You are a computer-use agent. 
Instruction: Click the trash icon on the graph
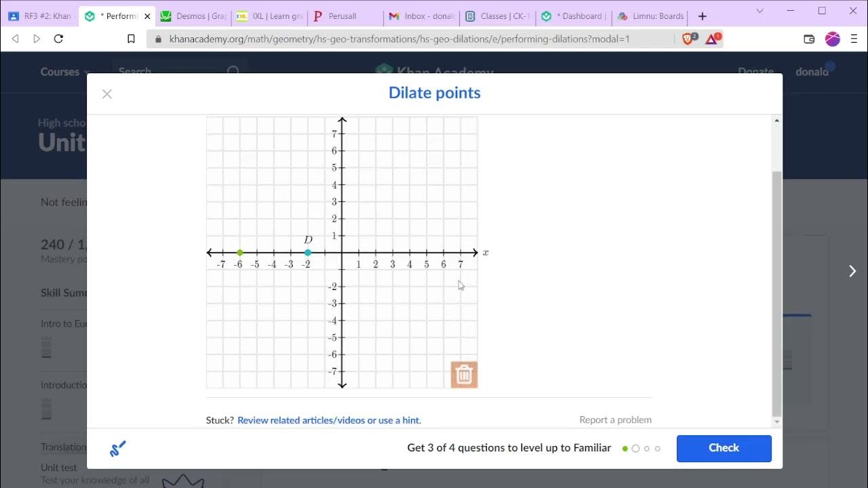click(464, 374)
